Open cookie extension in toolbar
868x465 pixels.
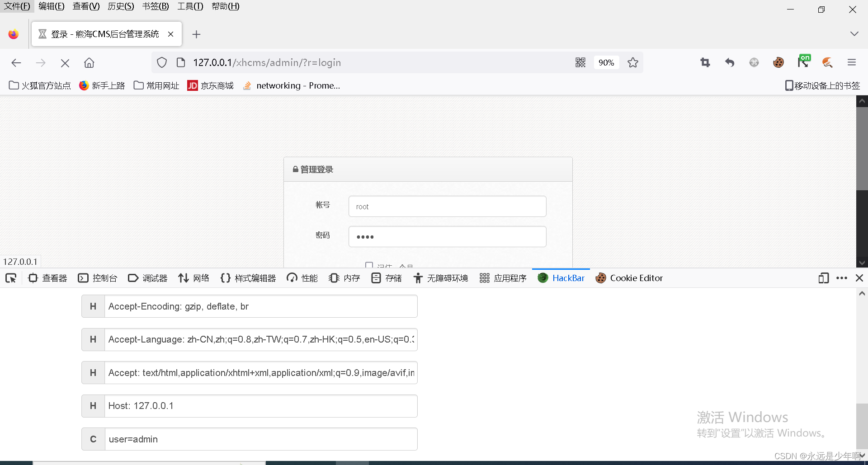[778, 62]
